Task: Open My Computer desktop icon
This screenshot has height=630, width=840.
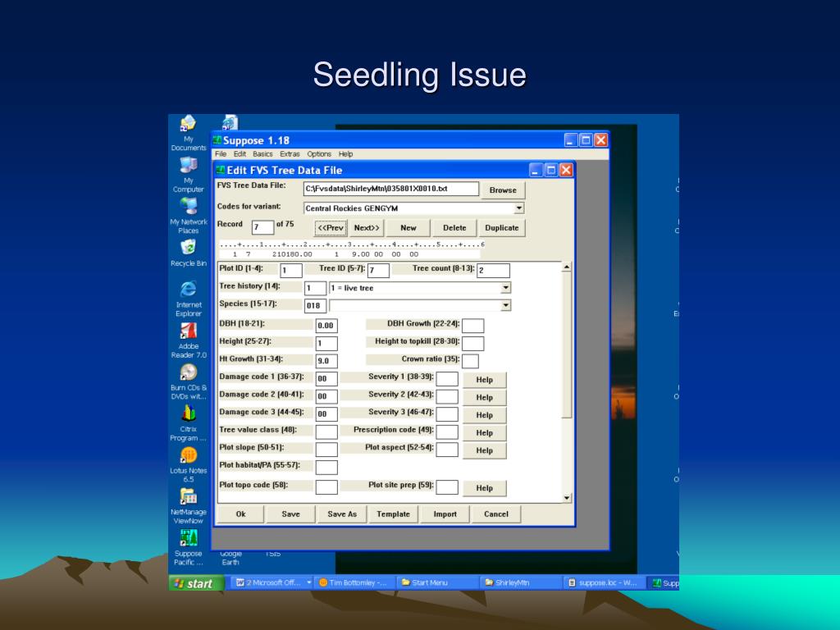Action: coord(188,175)
